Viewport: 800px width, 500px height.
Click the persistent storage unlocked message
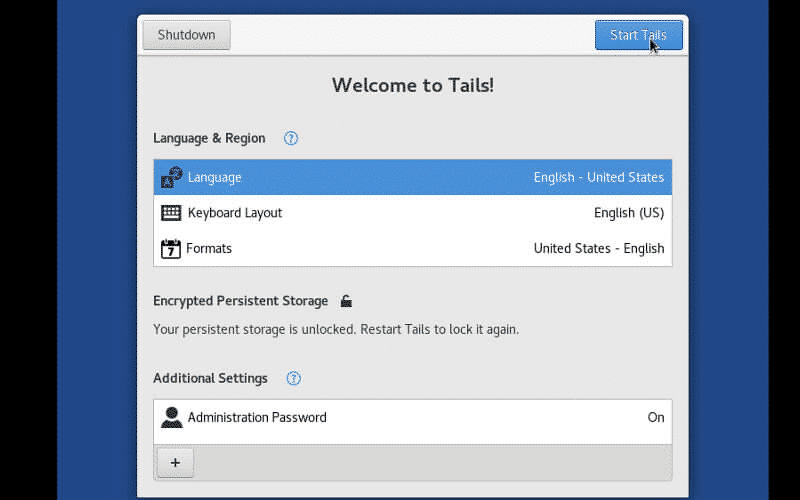pyautogui.click(x=336, y=330)
